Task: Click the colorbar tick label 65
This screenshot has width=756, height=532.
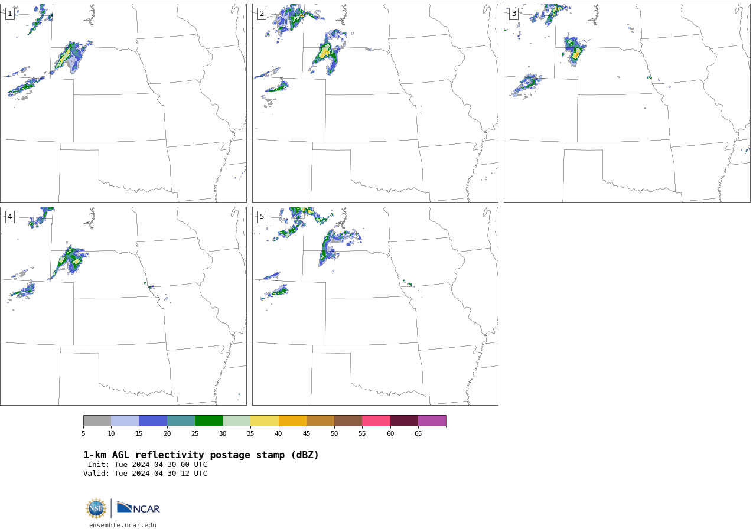Action: tap(418, 433)
